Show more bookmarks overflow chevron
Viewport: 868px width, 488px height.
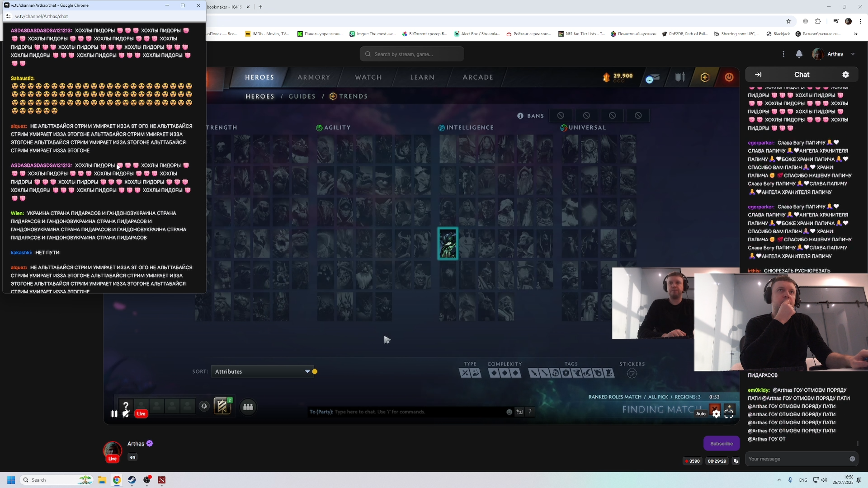click(x=855, y=34)
